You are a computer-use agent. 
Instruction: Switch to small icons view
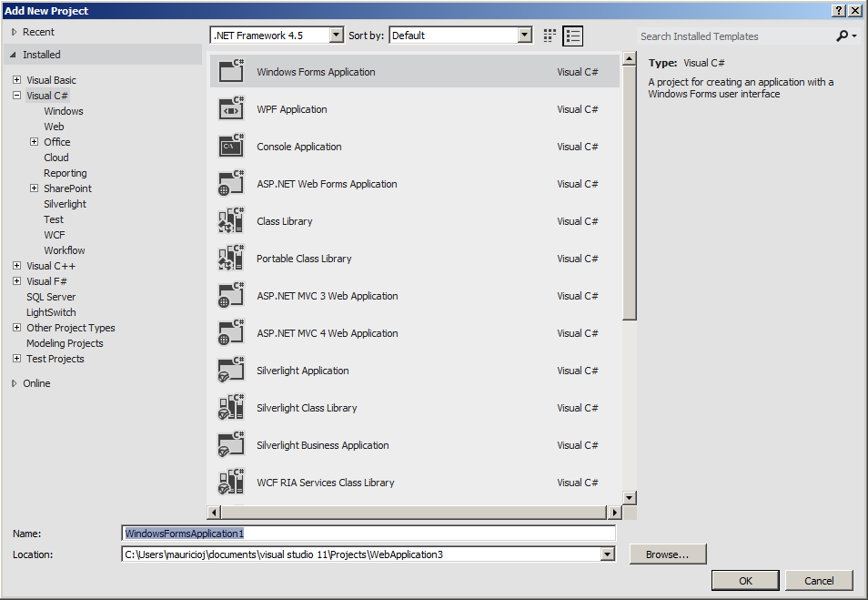(x=550, y=36)
